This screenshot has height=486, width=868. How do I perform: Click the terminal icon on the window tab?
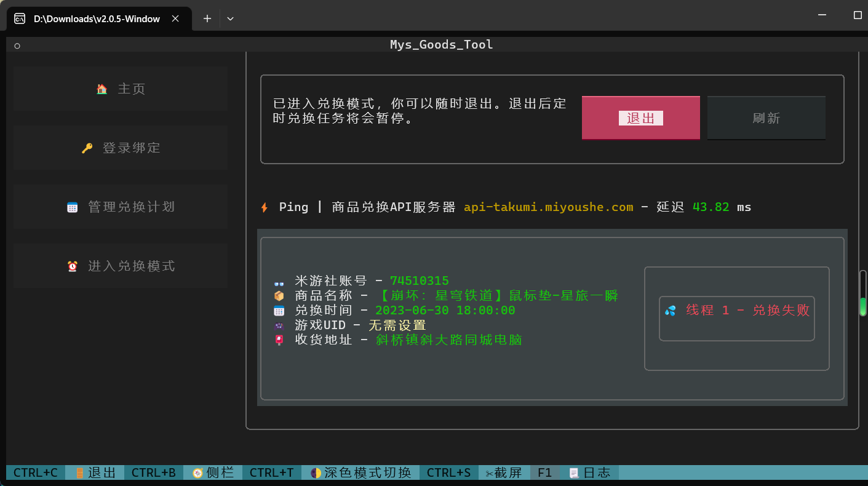19,18
